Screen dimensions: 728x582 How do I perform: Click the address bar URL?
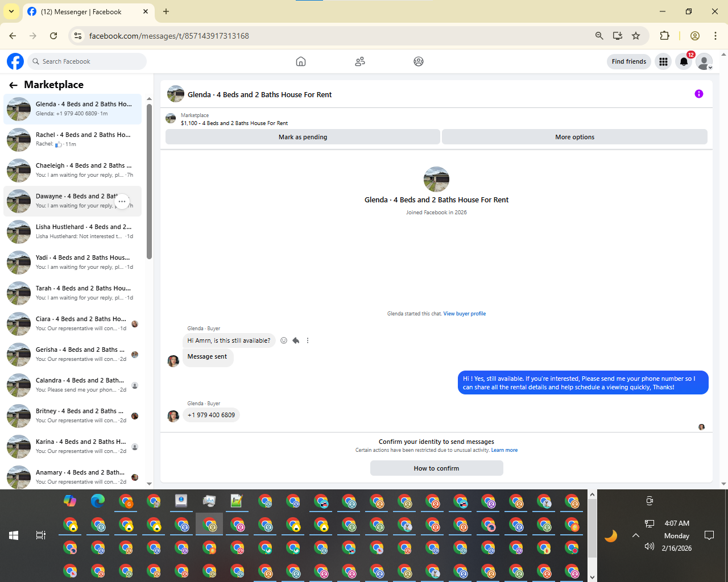(169, 36)
